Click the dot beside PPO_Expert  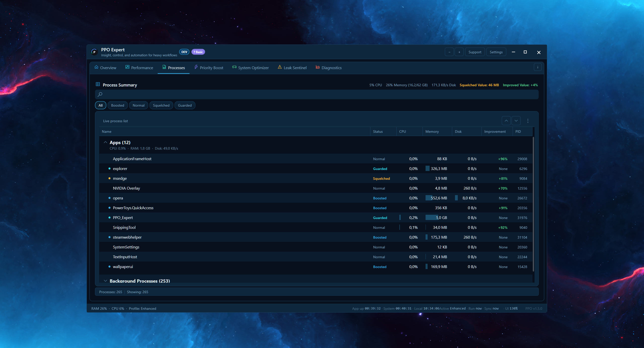tap(109, 217)
